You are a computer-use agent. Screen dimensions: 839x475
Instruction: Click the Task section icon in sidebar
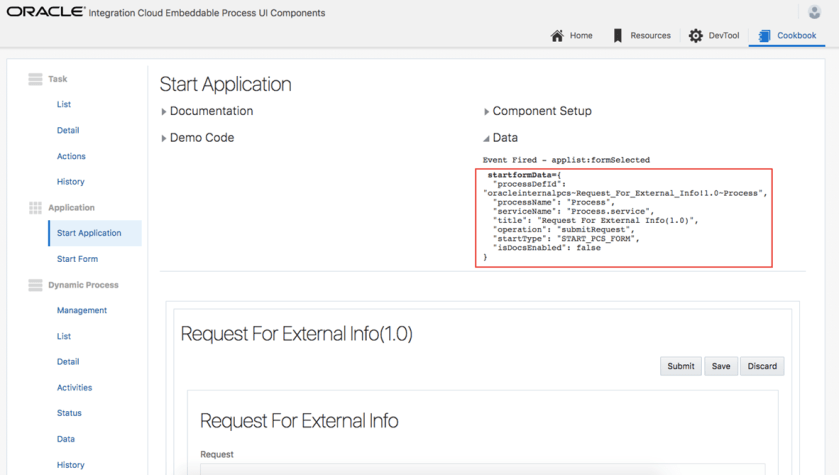pyautogui.click(x=35, y=79)
